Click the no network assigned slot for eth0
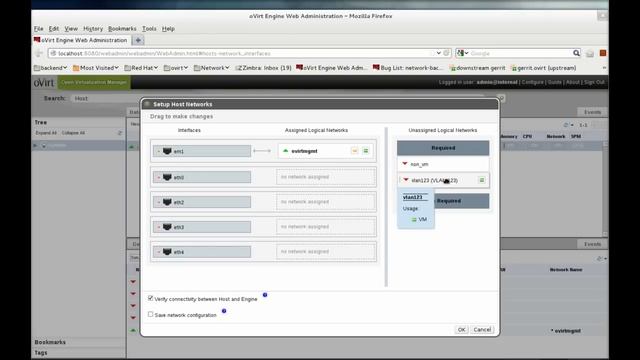Screen dimensions: 640x360 point(326,177)
